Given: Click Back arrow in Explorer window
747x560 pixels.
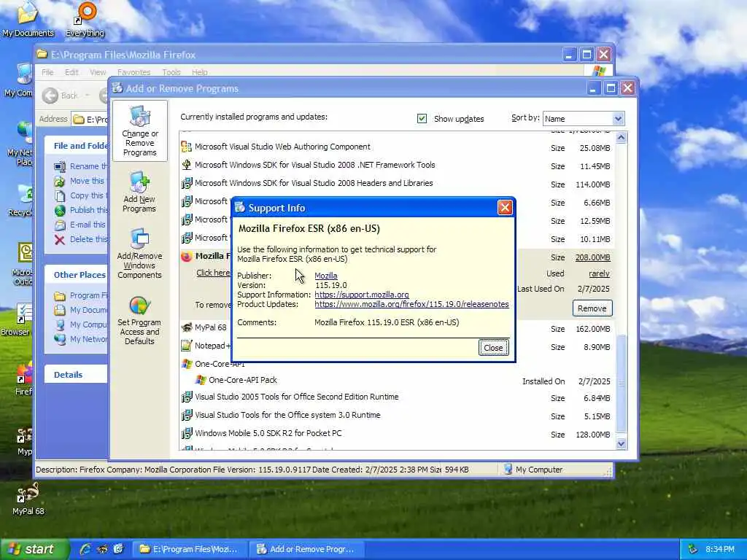Looking at the screenshot, I should coord(50,96).
